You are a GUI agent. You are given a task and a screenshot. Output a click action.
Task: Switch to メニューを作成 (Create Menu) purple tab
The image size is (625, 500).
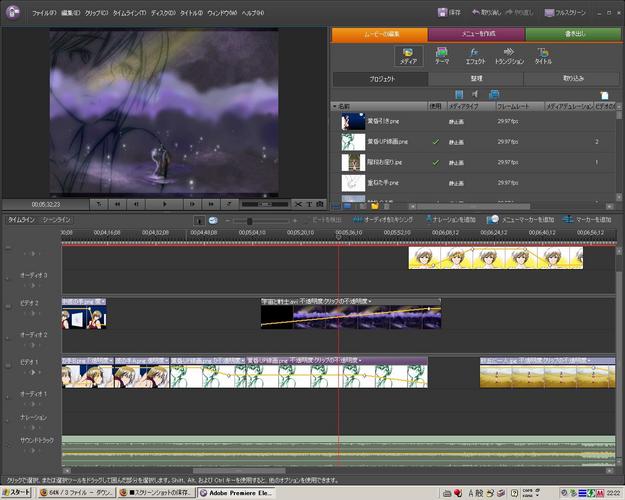(x=476, y=34)
